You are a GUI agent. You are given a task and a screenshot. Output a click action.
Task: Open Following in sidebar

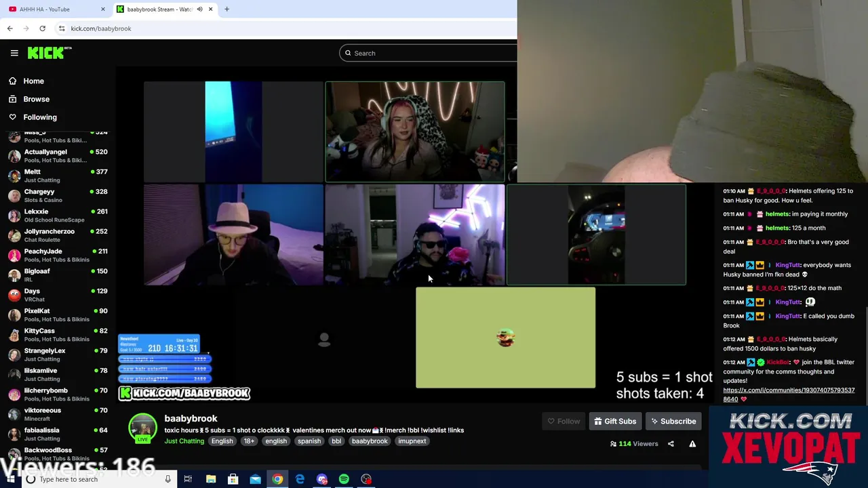tap(40, 117)
